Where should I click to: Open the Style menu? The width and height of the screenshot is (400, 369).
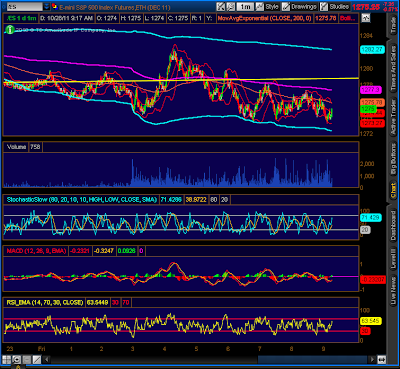point(268,6)
